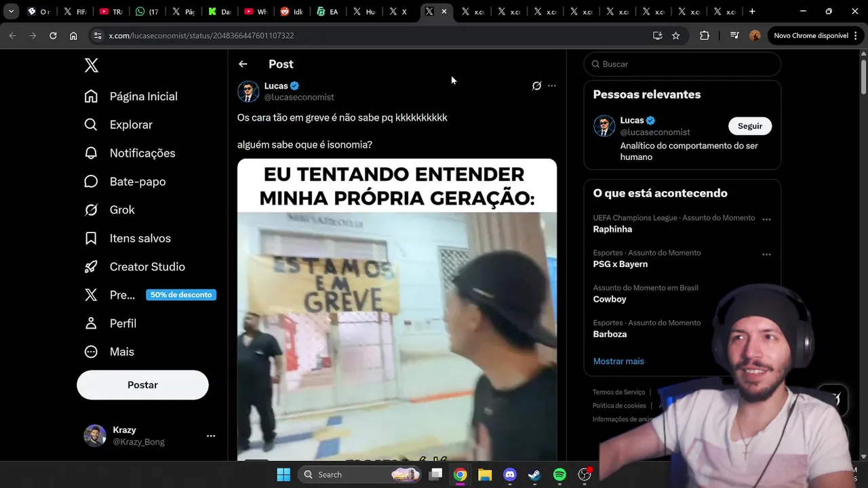Open Spotify from taskbar

coord(559,474)
